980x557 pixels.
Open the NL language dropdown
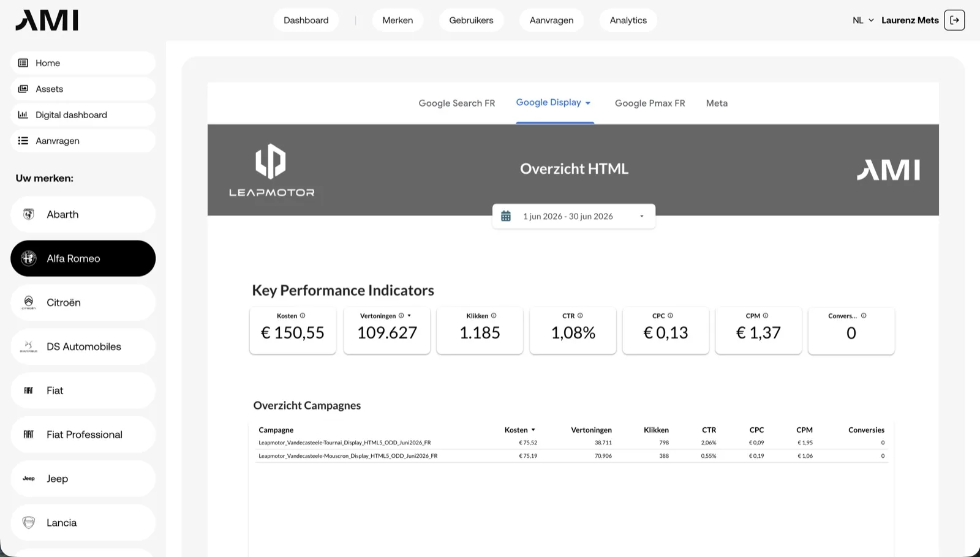[x=863, y=20]
